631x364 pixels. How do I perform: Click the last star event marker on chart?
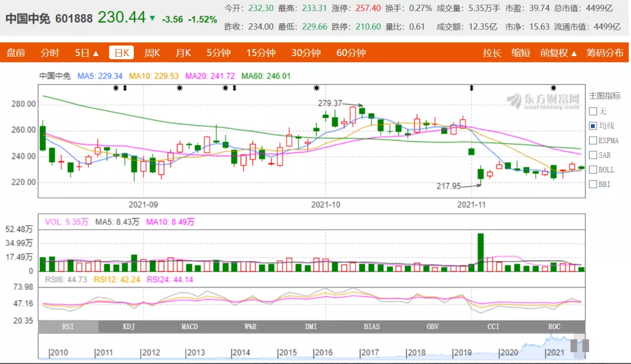coord(553,88)
